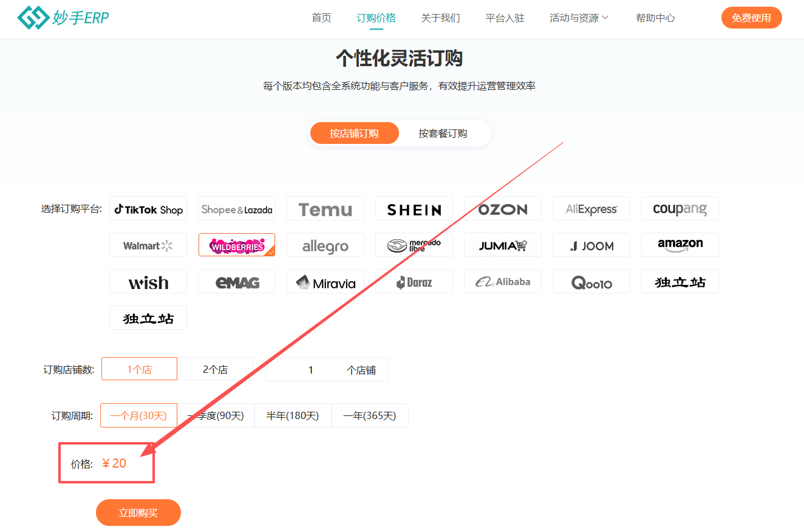The height and width of the screenshot is (532, 804).
Task: Pick the OZON platform logo
Action: tap(503, 209)
